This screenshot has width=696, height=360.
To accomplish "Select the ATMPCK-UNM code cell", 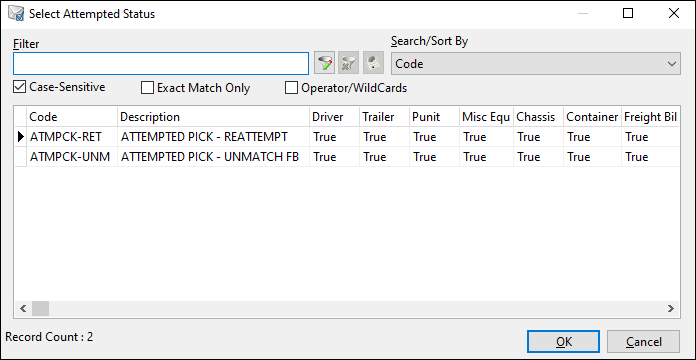I will point(72,157).
